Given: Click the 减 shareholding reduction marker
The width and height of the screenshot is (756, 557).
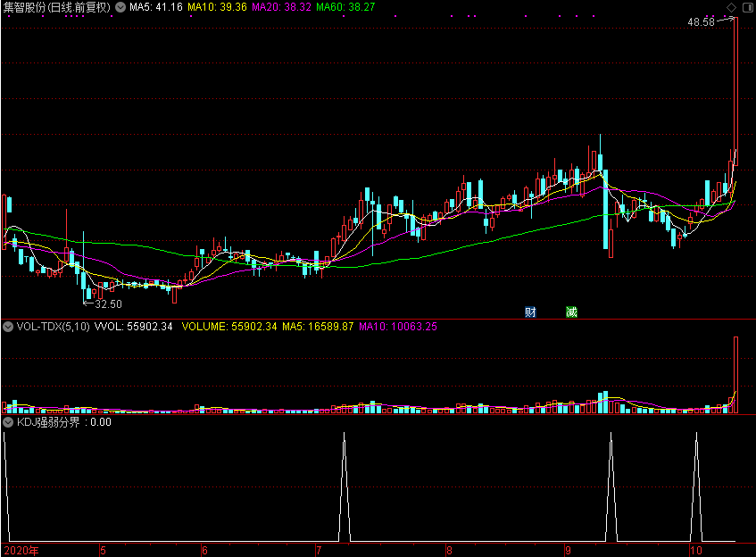Looking at the screenshot, I should [571, 312].
